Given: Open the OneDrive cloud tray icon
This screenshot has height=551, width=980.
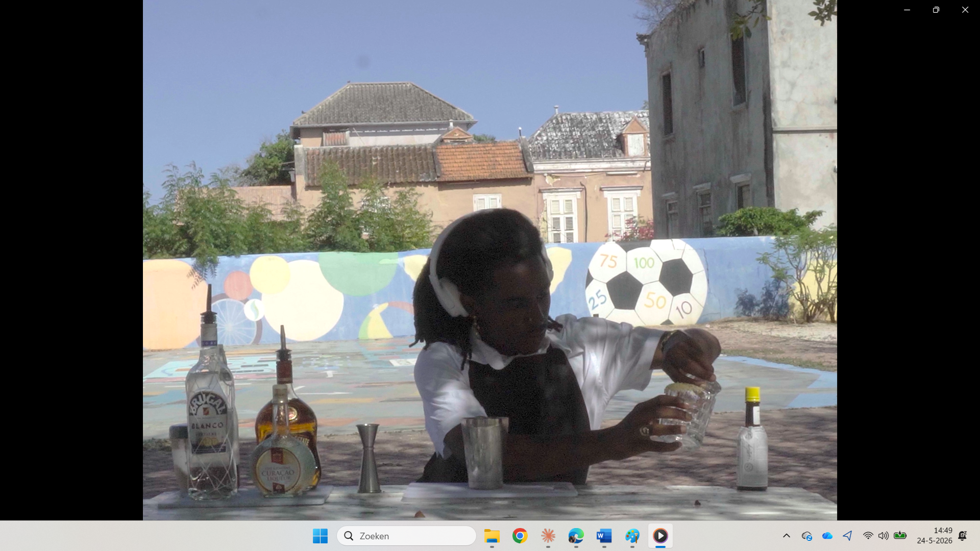Looking at the screenshot, I should click(x=827, y=536).
